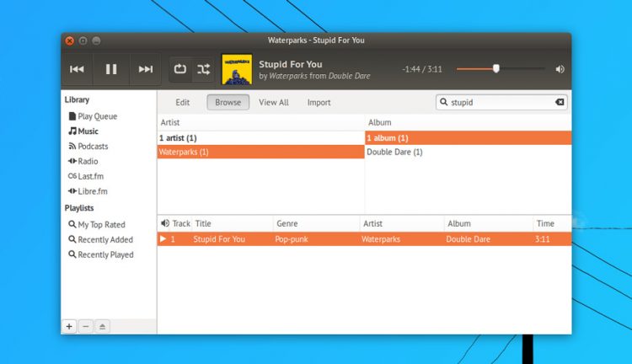Viewport: 632px width, 364px height.
Task: Click the Edit toolbar button
Action: point(182,103)
